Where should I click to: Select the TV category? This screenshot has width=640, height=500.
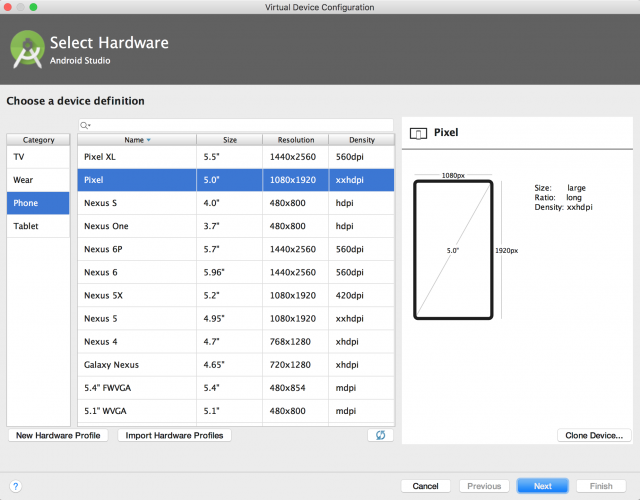[x=38, y=157]
